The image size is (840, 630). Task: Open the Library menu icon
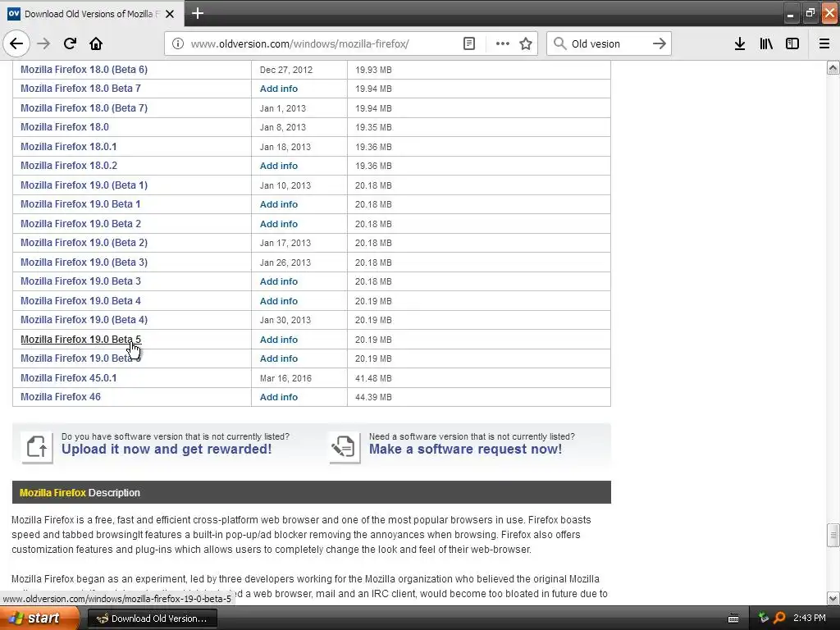(x=766, y=43)
